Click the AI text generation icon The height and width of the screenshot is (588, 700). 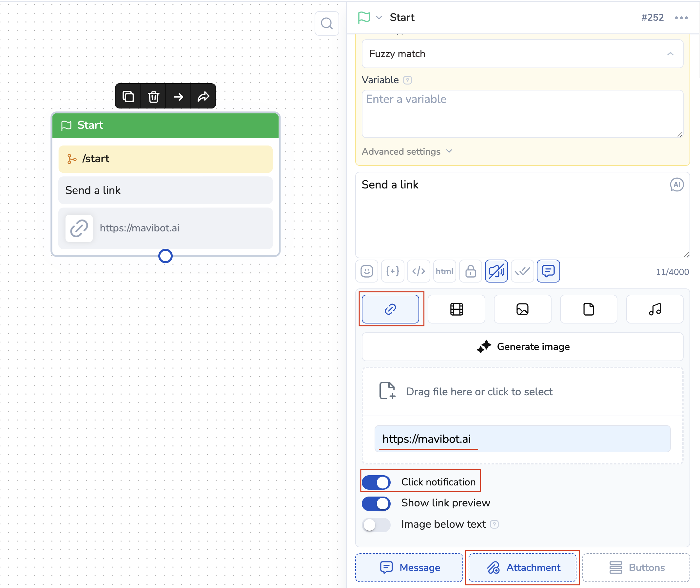[x=677, y=185]
